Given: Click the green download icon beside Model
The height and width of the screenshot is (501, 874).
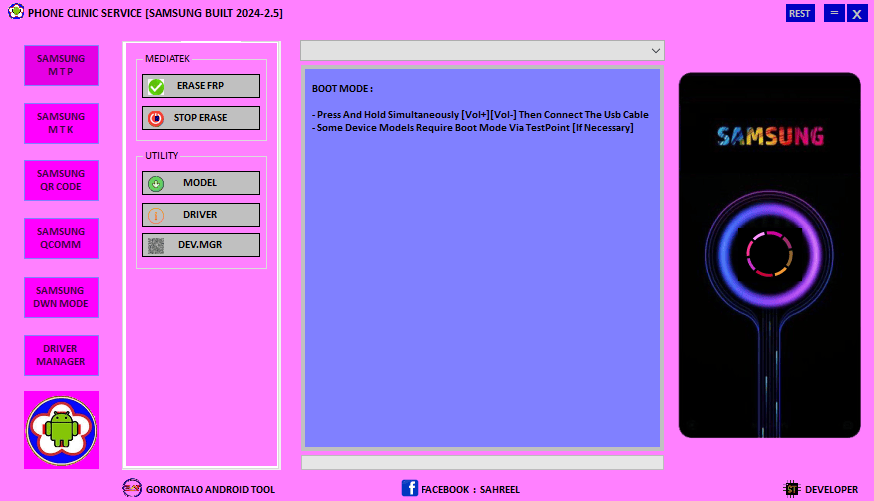Looking at the screenshot, I should coord(156,183).
